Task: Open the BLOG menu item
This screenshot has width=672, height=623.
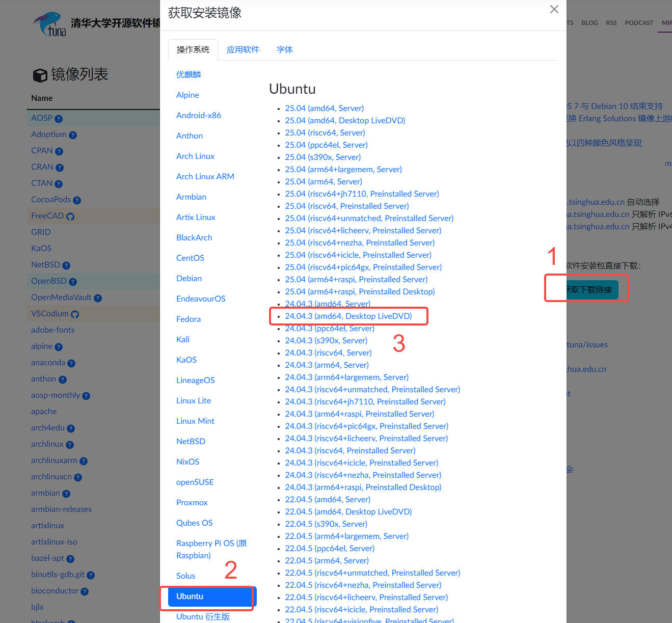Action: [589, 22]
